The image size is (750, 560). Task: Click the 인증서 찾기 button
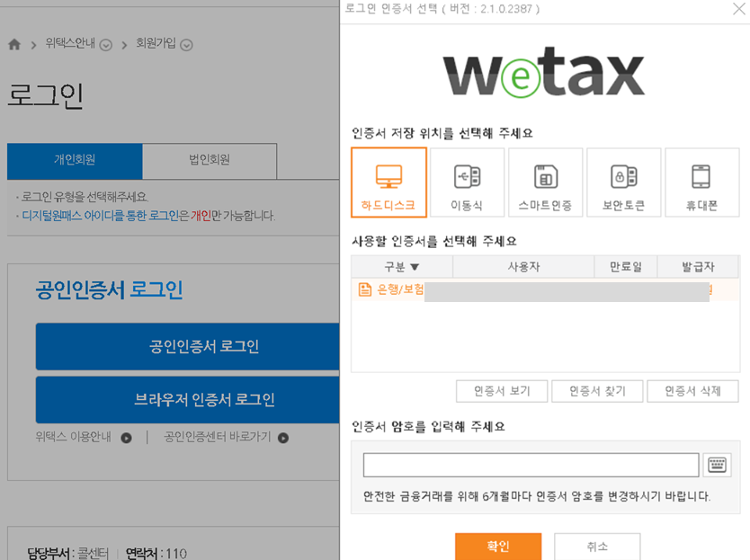597,391
